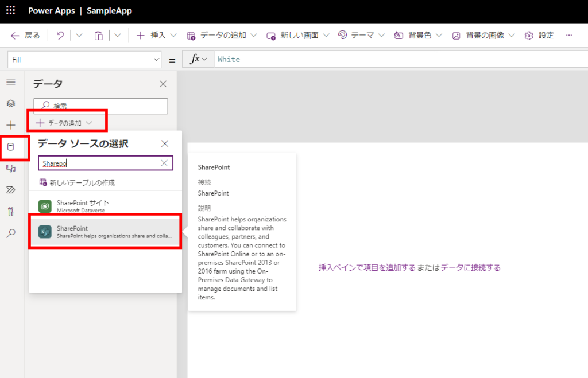This screenshot has height=378, width=588.
Task: Open the tree view layers icon
Action: 11,103
